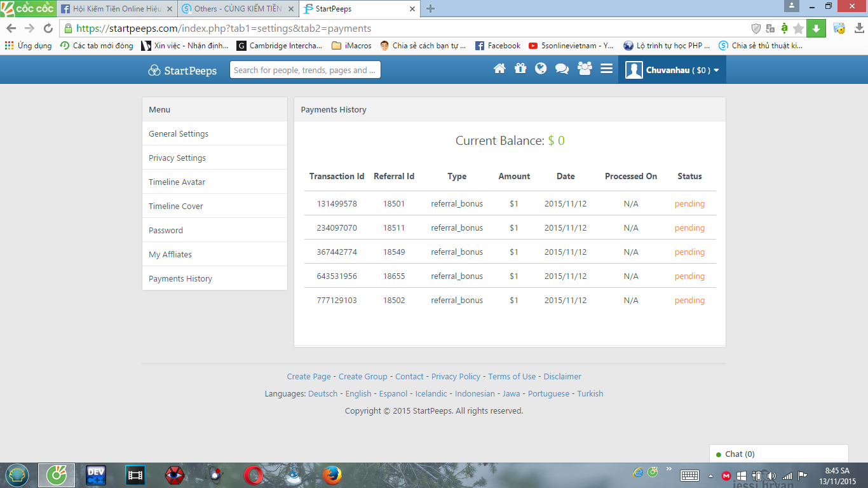Show hidden system tray icons arrow
This screenshot has height=488, width=868.
(710, 475)
